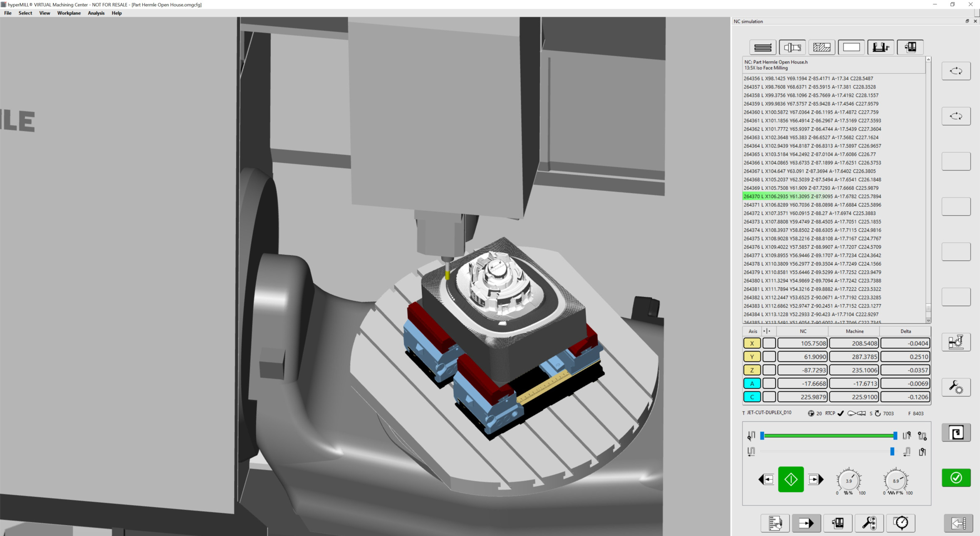The image size is (980, 536).
Task: Toggle the Y axis label button
Action: [752, 357]
